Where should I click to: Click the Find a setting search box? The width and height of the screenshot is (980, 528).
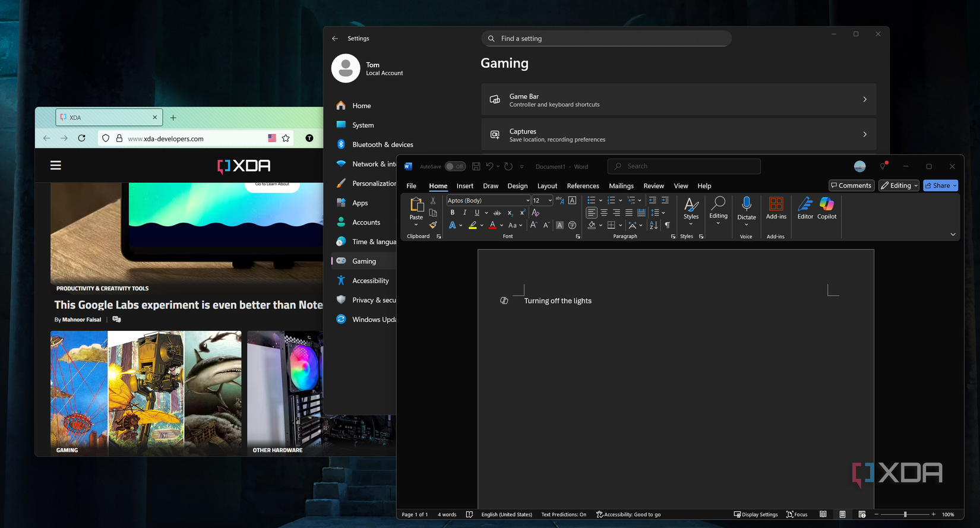click(x=606, y=39)
